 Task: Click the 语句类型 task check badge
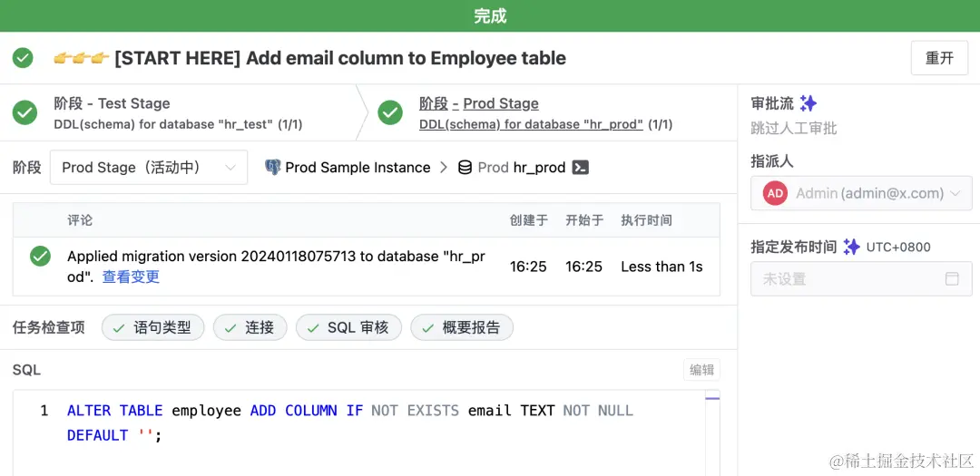point(153,327)
